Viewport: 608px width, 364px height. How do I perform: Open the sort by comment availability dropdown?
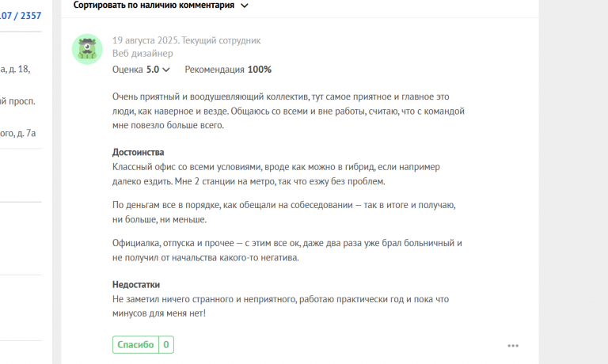click(x=161, y=6)
